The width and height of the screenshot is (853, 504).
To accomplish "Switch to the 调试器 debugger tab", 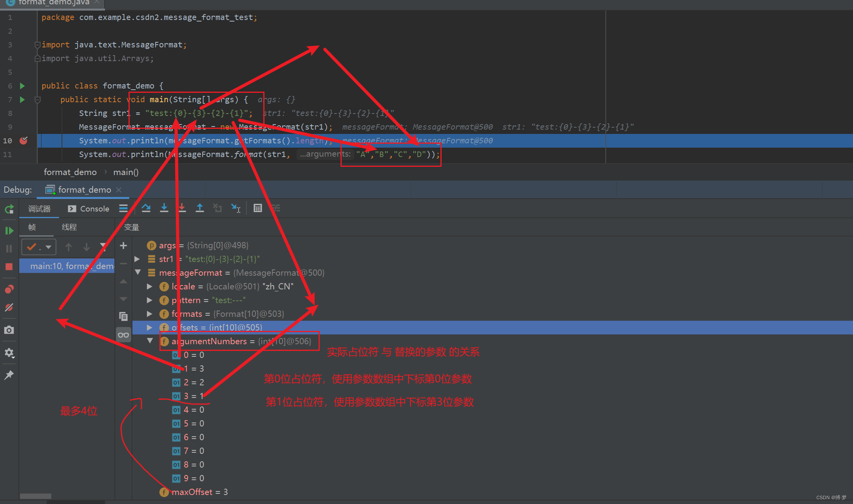I will click(x=39, y=209).
